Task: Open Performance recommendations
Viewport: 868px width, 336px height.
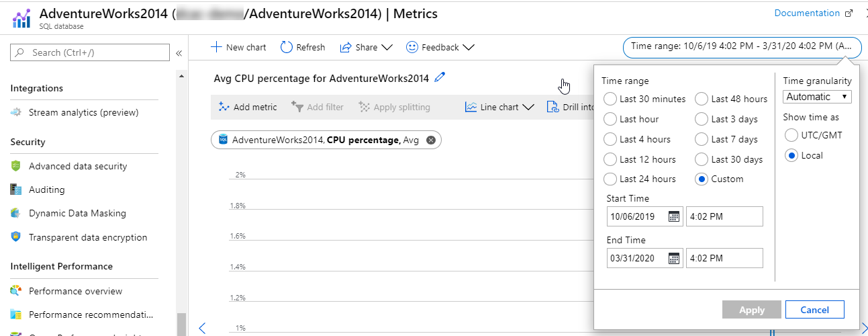Action: [91, 314]
